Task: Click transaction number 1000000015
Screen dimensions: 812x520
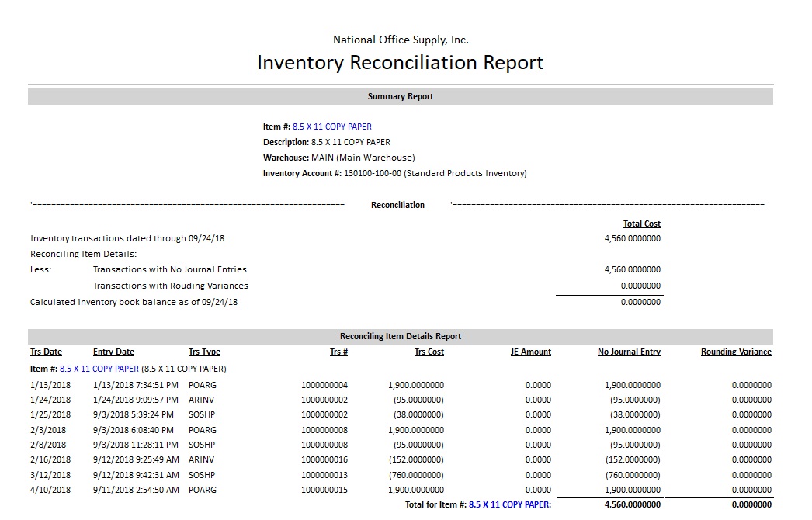Action: 324,490
